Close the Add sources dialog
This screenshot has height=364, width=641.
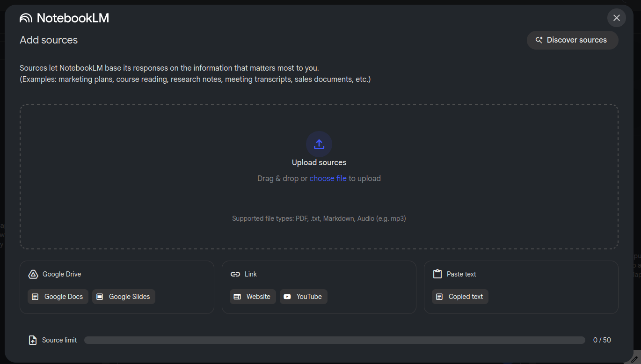pos(617,18)
